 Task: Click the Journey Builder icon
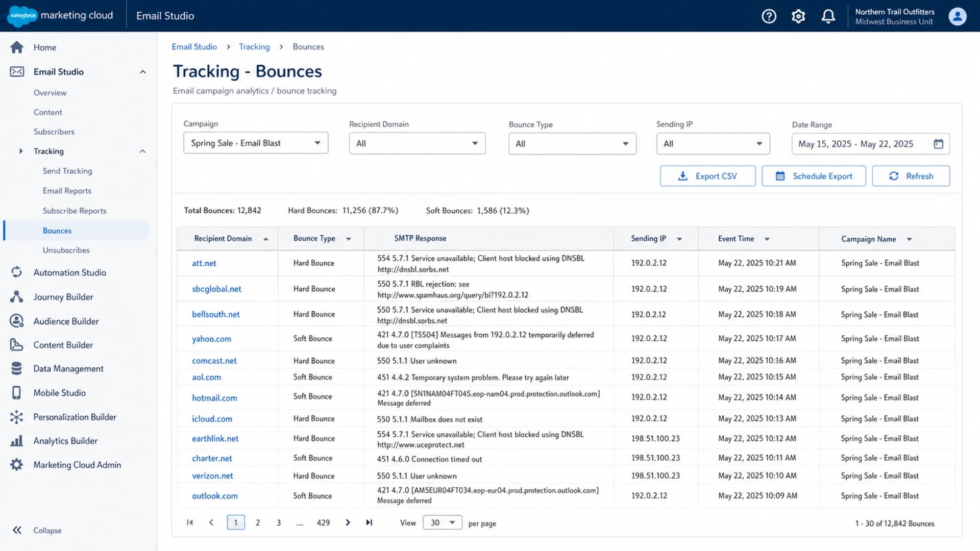coord(17,297)
